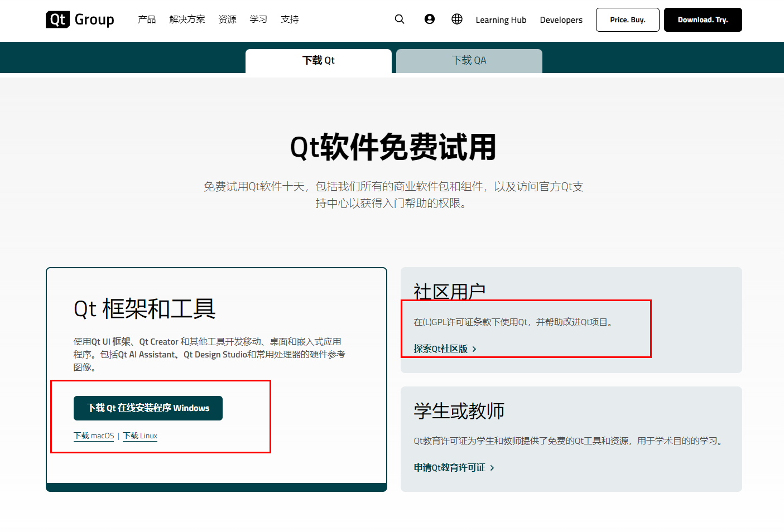784x532 pixels.
Task: Click the Qt教育许可证 description text
Action: pos(570,441)
